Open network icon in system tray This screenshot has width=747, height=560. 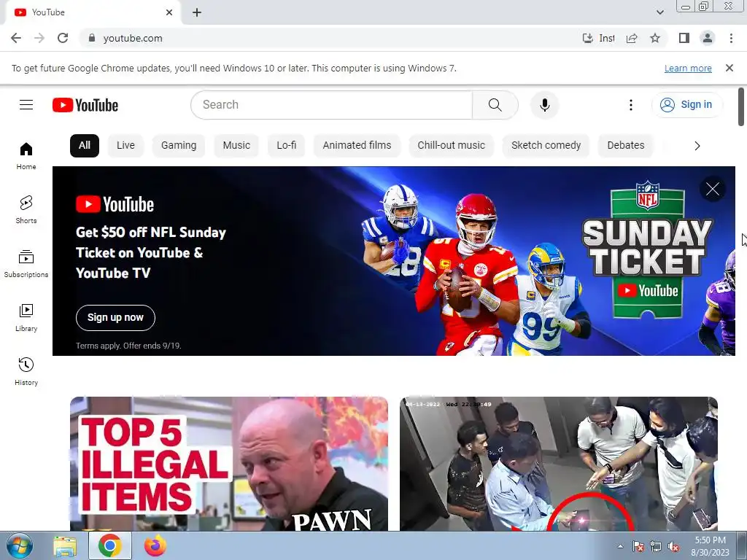tap(656, 547)
